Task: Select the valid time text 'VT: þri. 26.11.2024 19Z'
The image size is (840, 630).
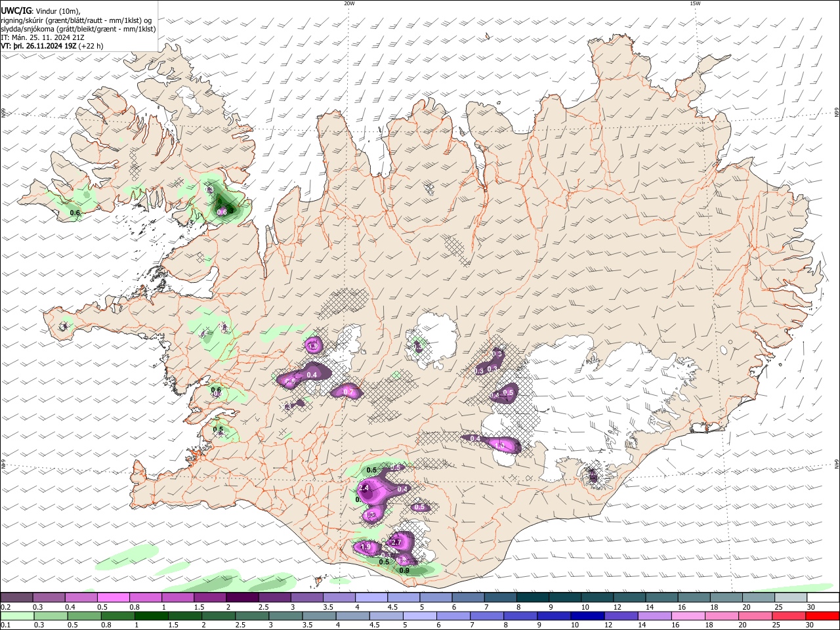Action: 38,46
